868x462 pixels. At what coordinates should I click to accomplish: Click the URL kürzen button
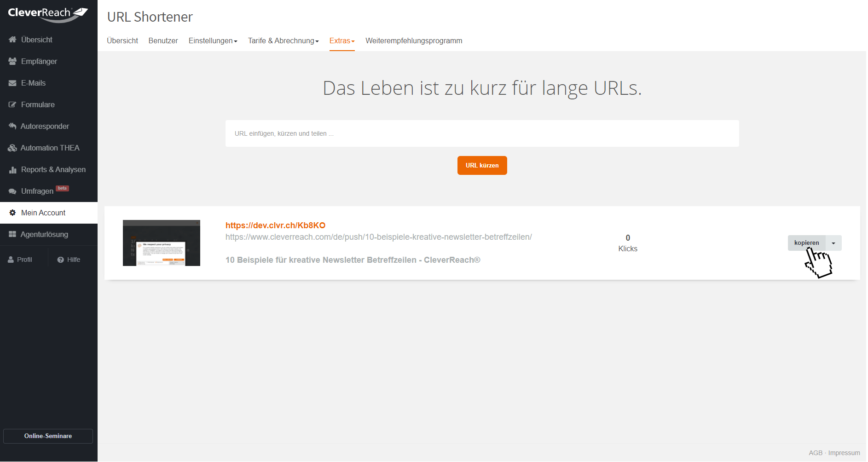click(x=482, y=165)
